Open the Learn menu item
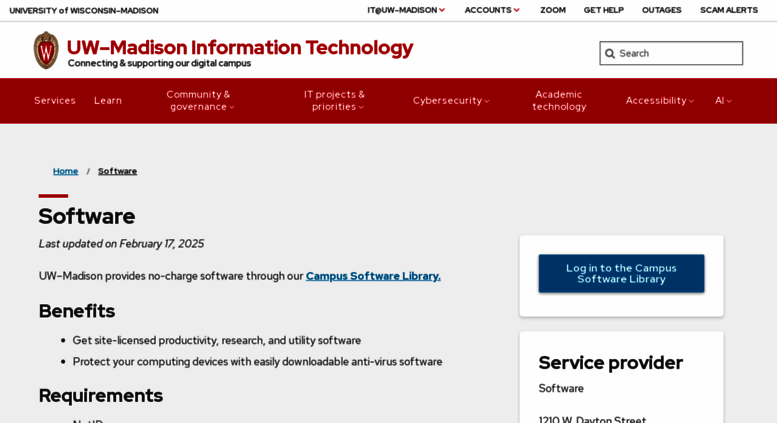The height and width of the screenshot is (423, 777). tap(108, 101)
